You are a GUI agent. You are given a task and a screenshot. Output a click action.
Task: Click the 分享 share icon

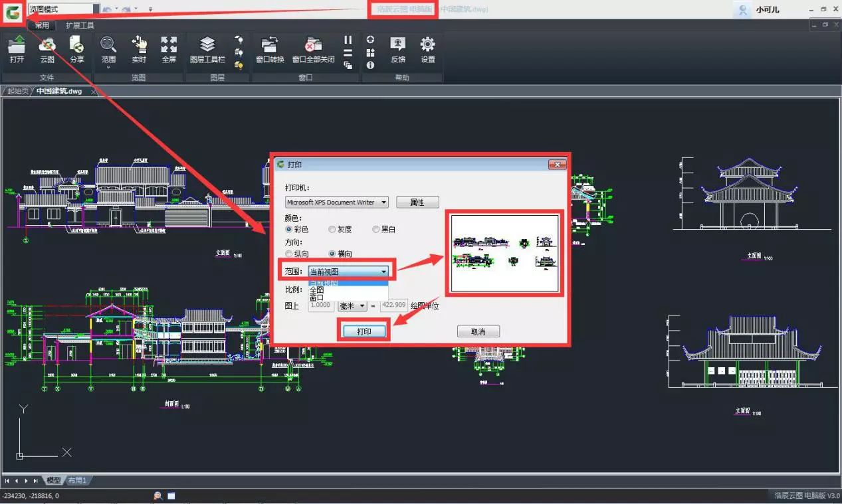pos(76,48)
